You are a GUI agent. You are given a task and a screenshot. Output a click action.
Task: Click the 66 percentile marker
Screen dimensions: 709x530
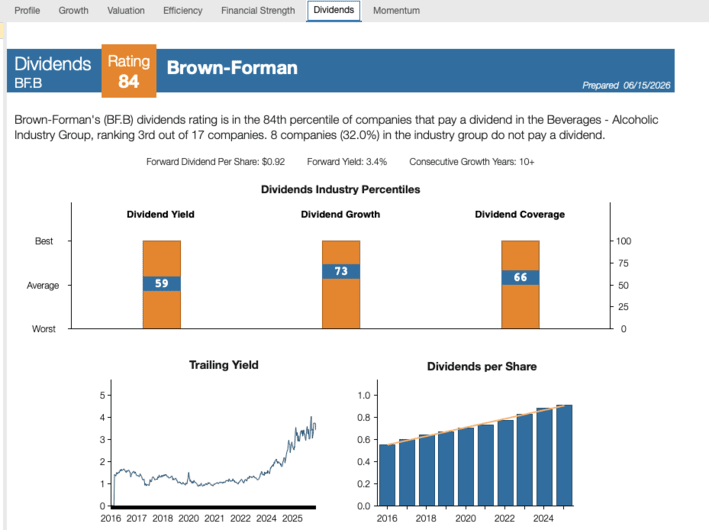coord(520,277)
